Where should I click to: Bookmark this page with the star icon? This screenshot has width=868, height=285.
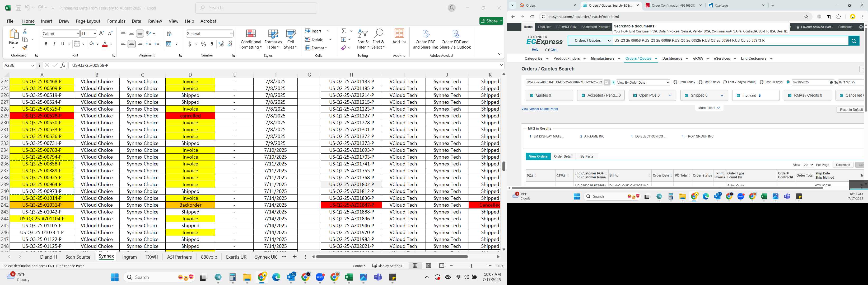[x=806, y=16]
